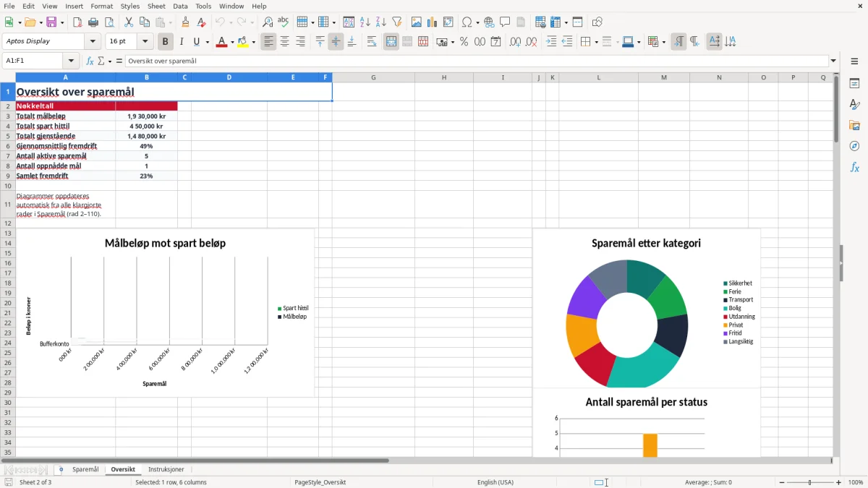Click the zoom out minus button
Screen dimensions: 868x488
[x=780, y=482]
